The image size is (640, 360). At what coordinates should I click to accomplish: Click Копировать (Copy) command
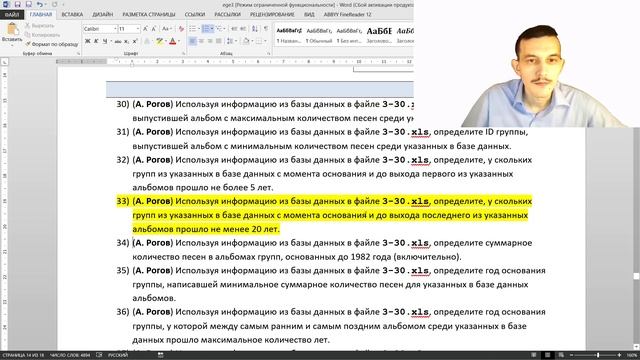tap(42, 35)
